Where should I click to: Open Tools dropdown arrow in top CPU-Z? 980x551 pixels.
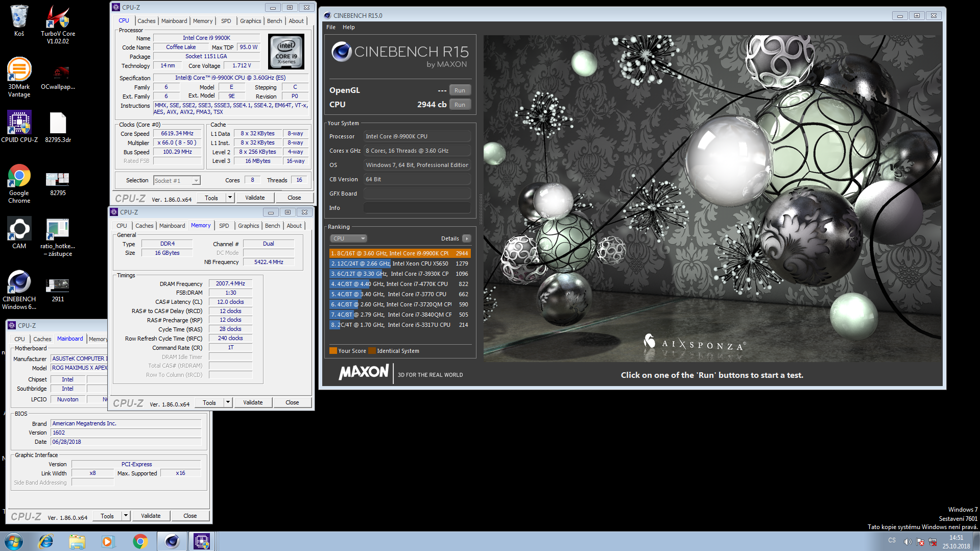[x=230, y=198]
